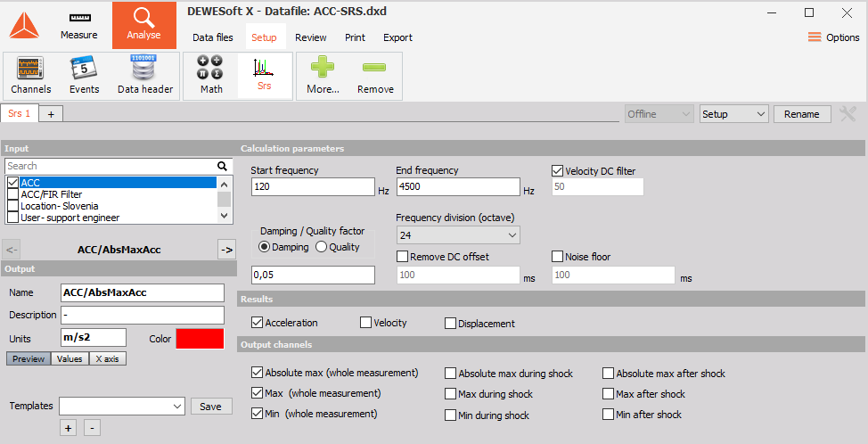Go to next output channel arrow
This screenshot has height=444, width=868.
[226, 250]
